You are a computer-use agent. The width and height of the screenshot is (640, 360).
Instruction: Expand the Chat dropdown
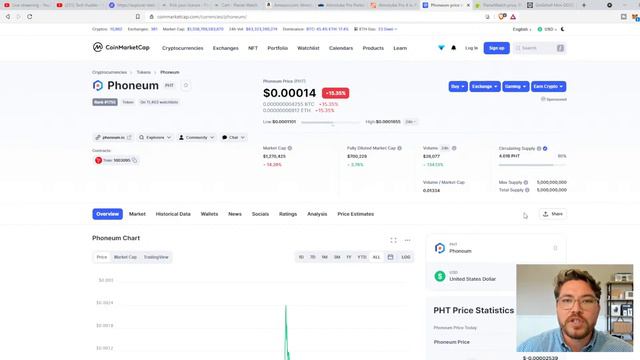(233, 138)
